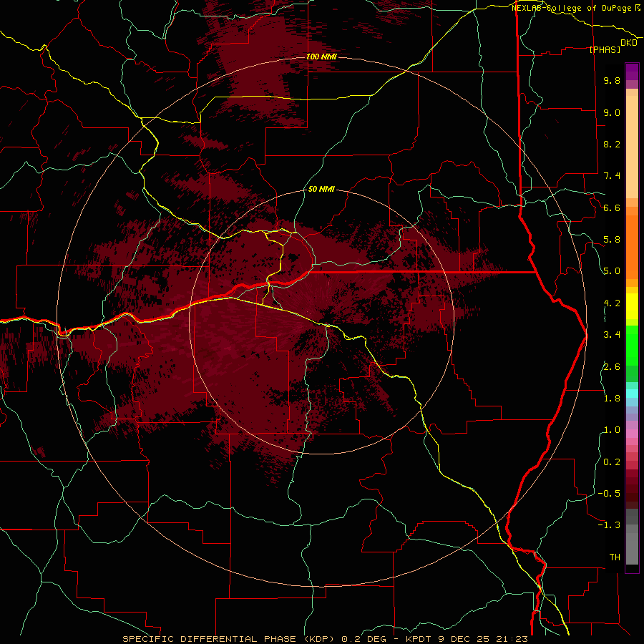Click the "100 NMI" range ring label
The height and width of the screenshot is (644, 644).
coord(321,57)
